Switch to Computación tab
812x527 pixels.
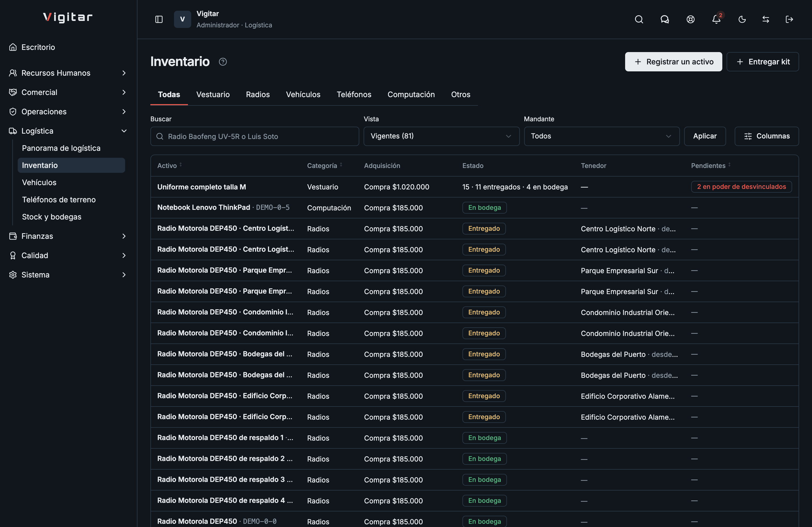coord(411,95)
